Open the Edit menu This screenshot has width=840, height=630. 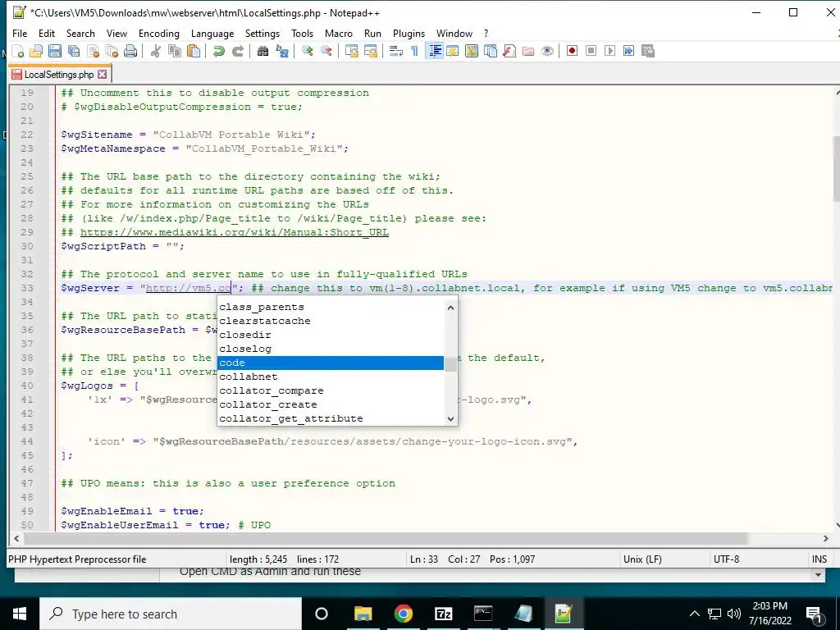(47, 33)
